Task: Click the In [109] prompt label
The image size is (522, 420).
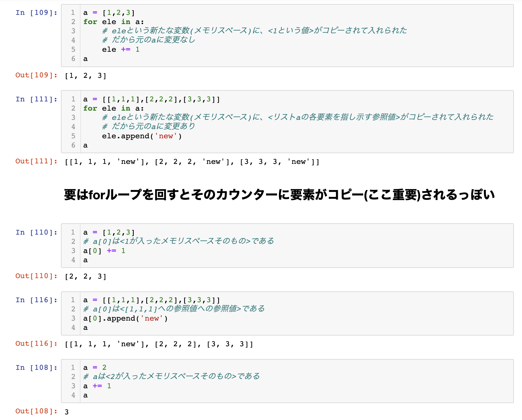Action: tap(36, 13)
